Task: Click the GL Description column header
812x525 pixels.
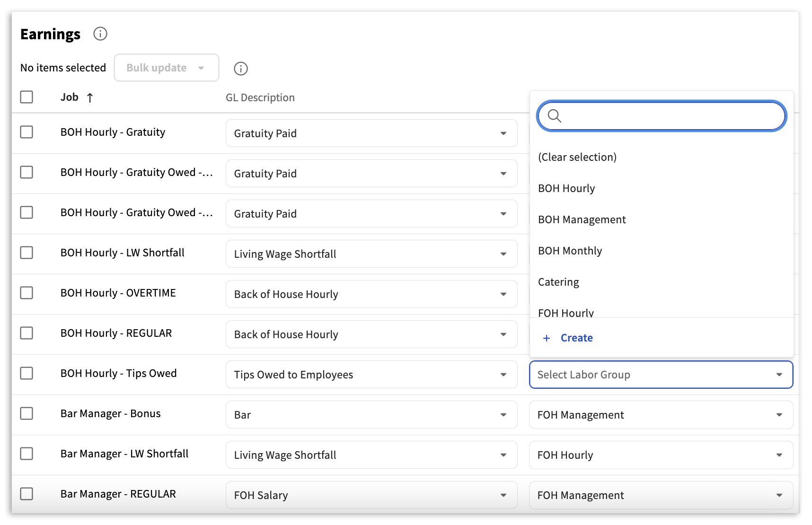Action: pos(260,97)
